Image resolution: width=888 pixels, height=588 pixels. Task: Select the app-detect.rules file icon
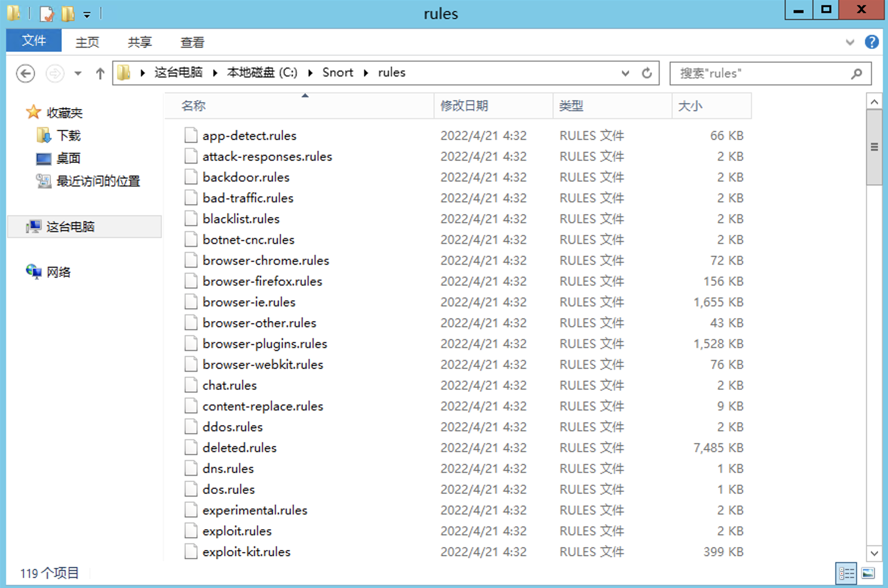[x=191, y=135]
